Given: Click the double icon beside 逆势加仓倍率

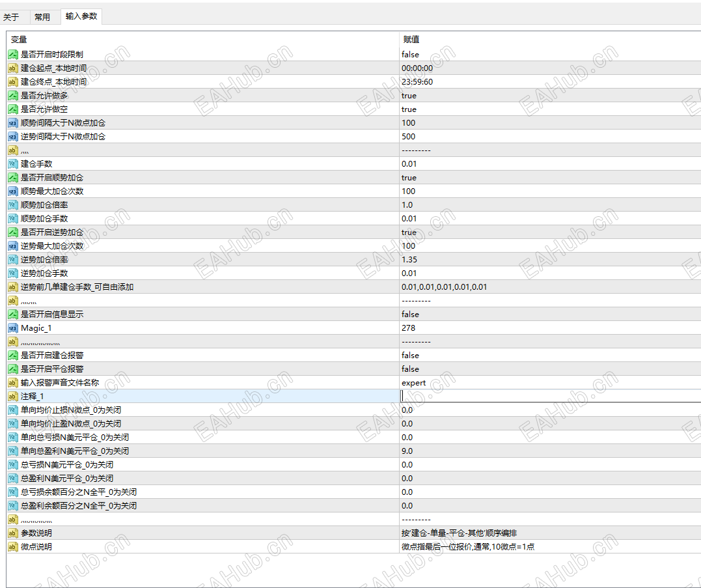Looking at the screenshot, I should 13,260.
